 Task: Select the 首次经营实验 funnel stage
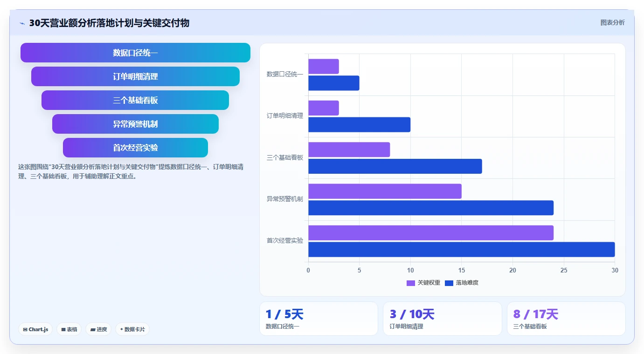coord(135,148)
